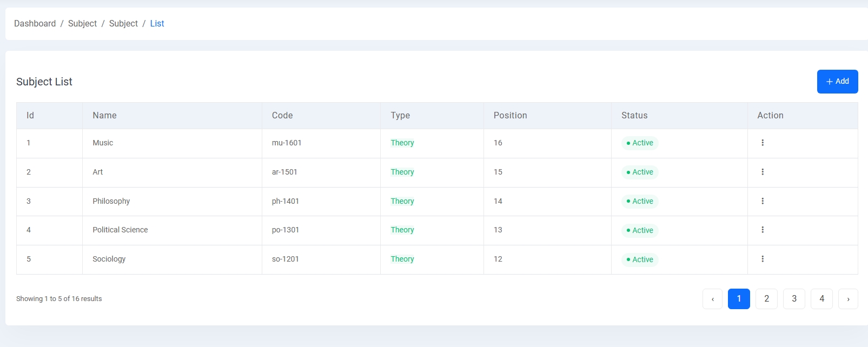Click Theory type label for Art
The image size is (868, 347).
point(402,172)
